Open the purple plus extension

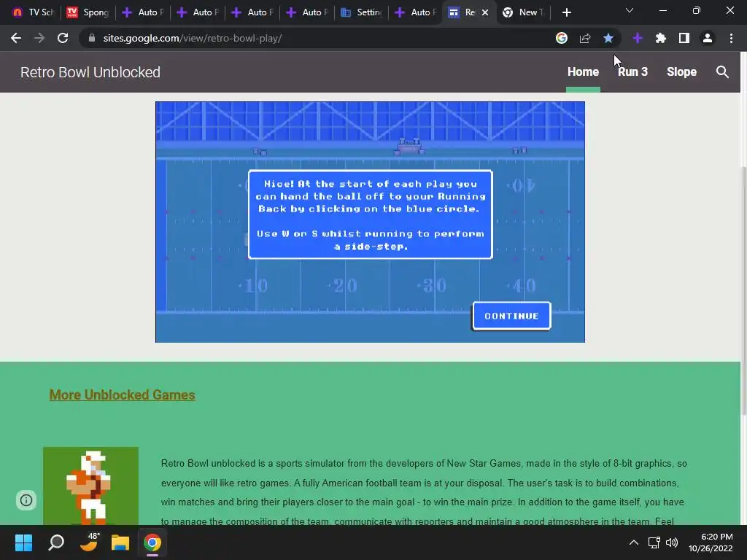[x=638, y=38]
